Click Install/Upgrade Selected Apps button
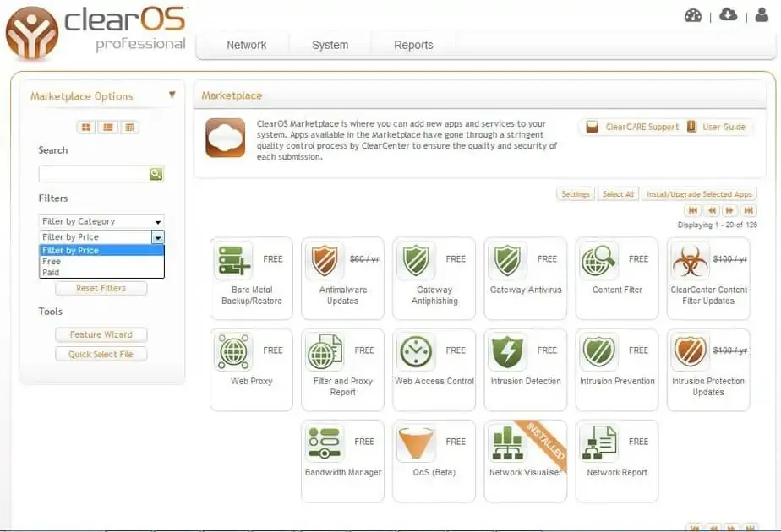The height and width of the screenshot is (532, 781). pos(698,194)
